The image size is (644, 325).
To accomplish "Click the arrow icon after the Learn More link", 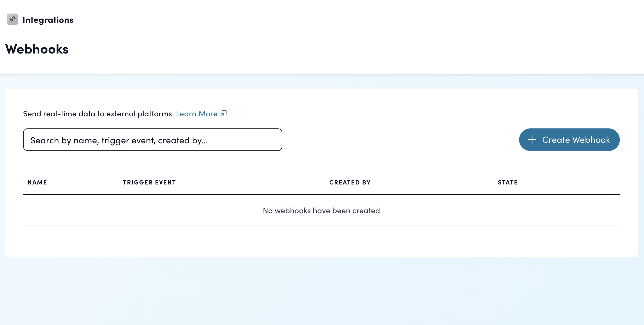I will coord(224,113).
